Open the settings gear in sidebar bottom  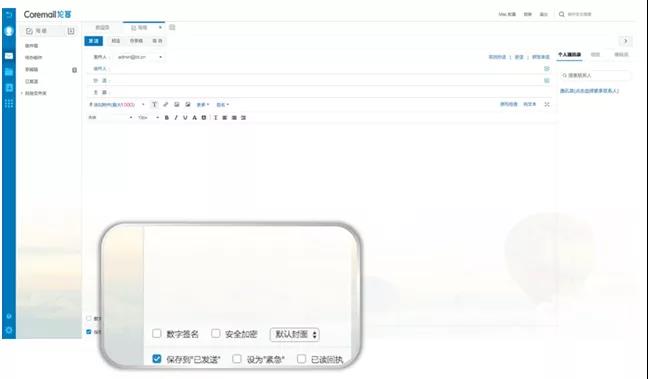pos(9,330)
